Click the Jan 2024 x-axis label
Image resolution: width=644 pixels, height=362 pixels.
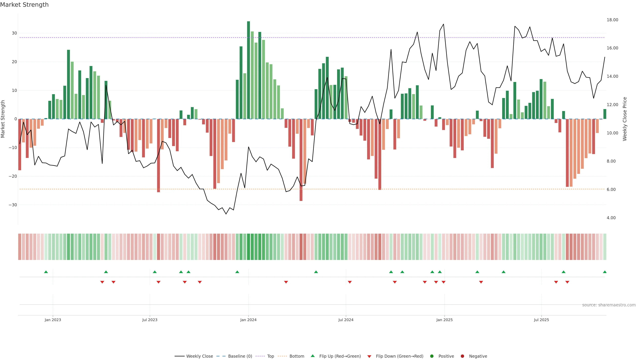[248, 320]
